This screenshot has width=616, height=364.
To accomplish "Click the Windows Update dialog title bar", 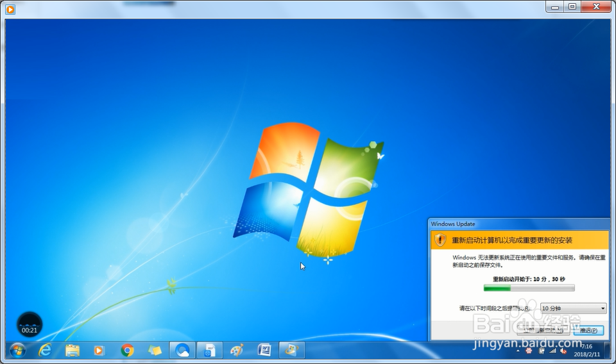I will (518, 224).
